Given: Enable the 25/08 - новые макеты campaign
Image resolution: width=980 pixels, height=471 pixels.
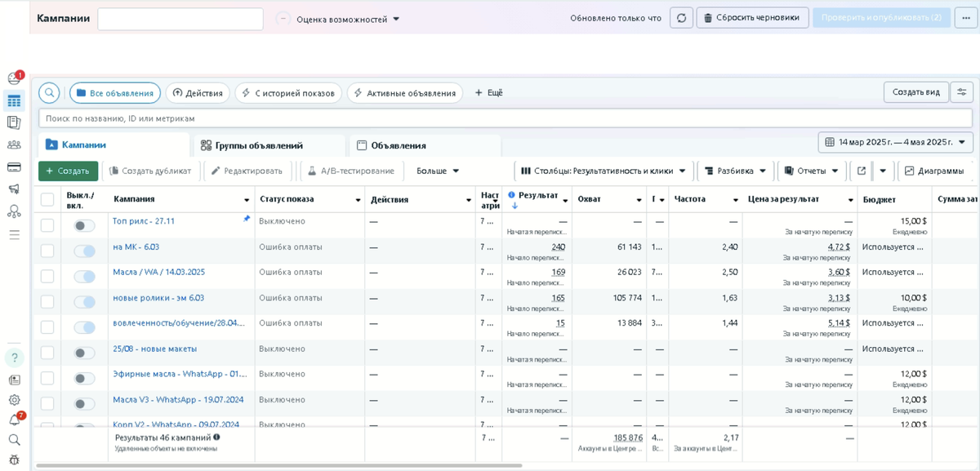Looking at the screenshot, I should 84,353.
